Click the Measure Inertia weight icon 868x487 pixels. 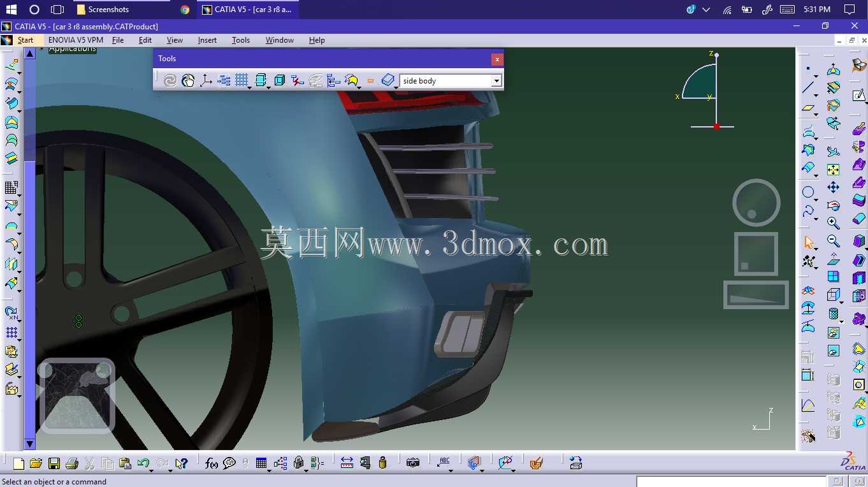(x=382, y=463)
